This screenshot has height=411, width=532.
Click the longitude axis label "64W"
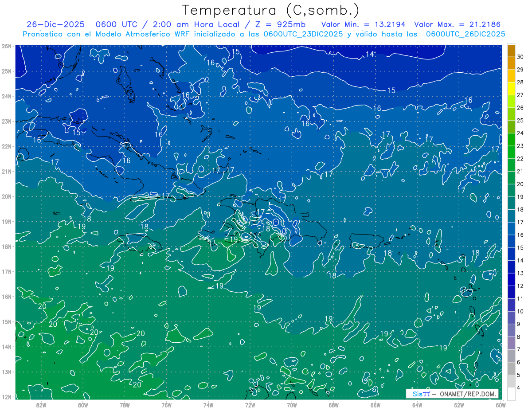click(417, 405)
